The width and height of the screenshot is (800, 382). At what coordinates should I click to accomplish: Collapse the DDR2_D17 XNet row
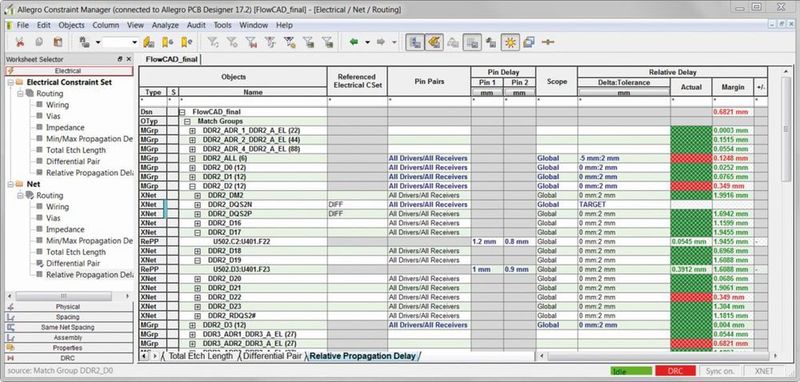pyautogui.click(x=198, y=233)
